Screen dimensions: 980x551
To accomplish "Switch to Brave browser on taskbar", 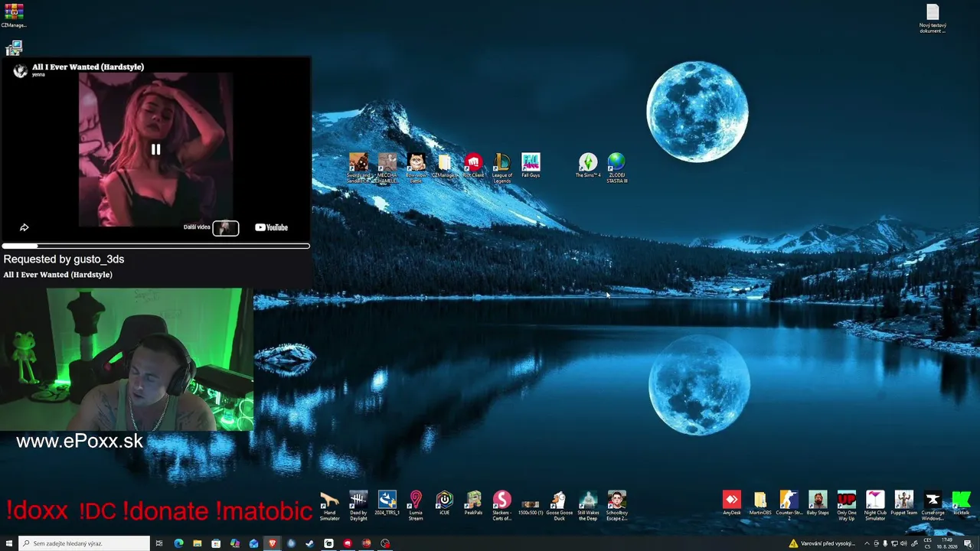I will [x=272, y=543].
